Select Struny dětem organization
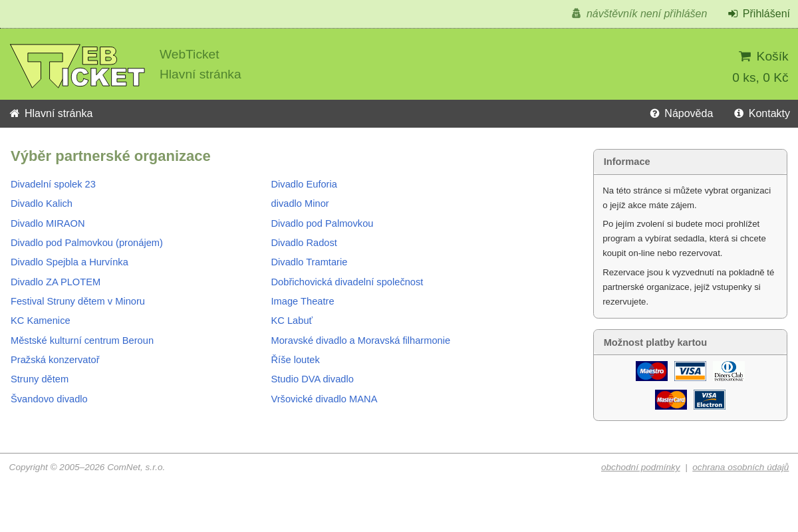The image size is (798, 532). [39, 379]
